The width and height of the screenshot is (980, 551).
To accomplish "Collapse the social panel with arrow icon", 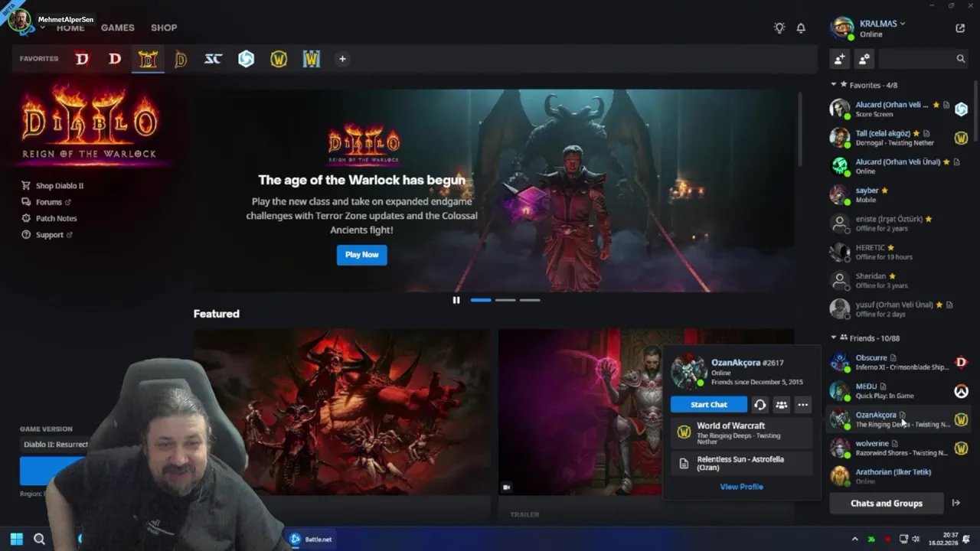I will coord(955,503).
